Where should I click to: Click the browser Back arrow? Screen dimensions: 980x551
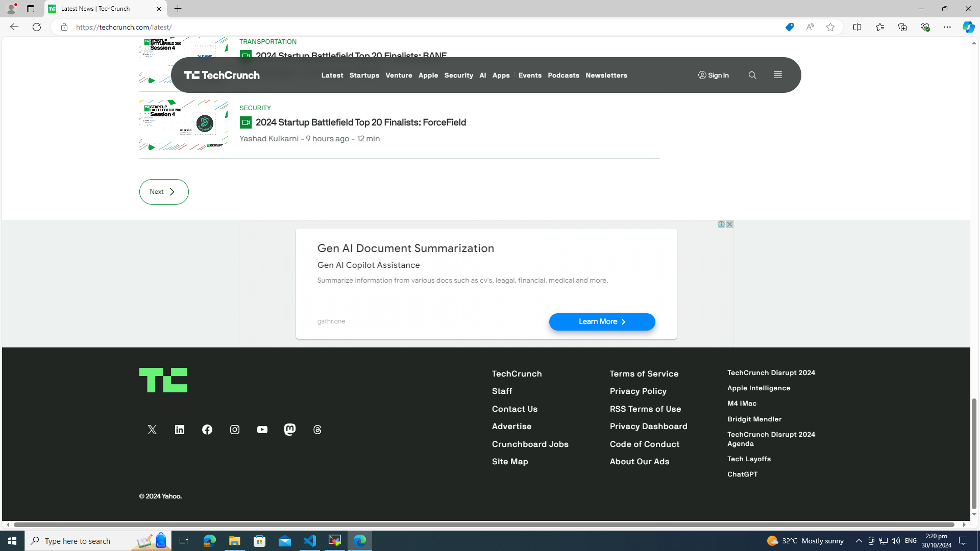(14, 27)
